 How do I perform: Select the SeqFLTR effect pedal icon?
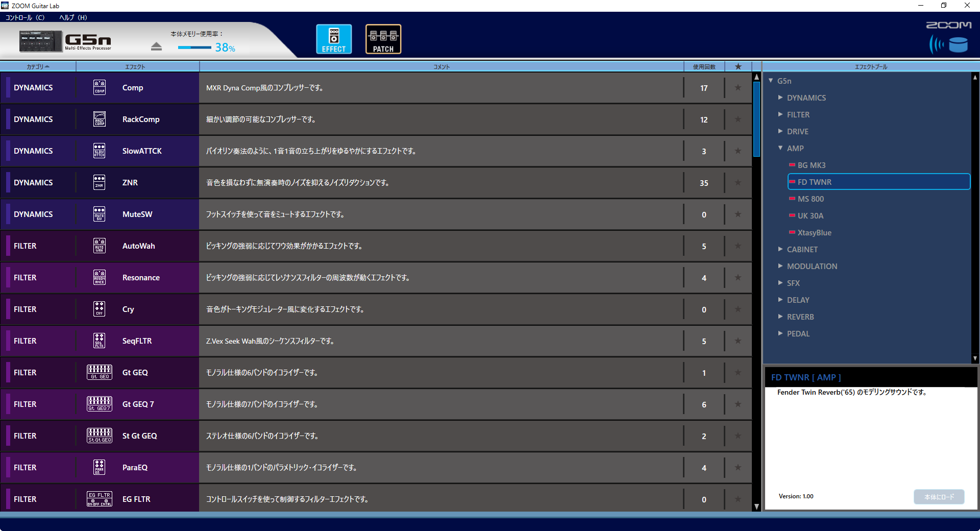[100, 341]
